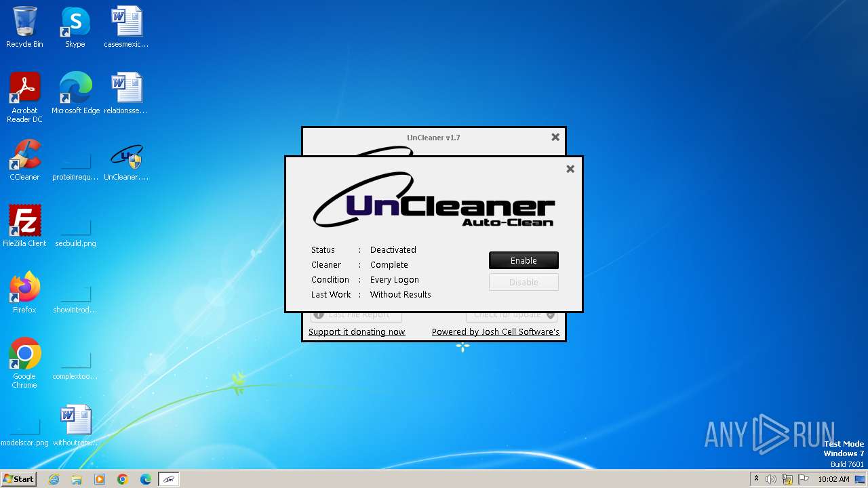The width and height of the screenshot is (868, 488).
Task: Select the modelscar.png desktop file
Action: [24, 431]
